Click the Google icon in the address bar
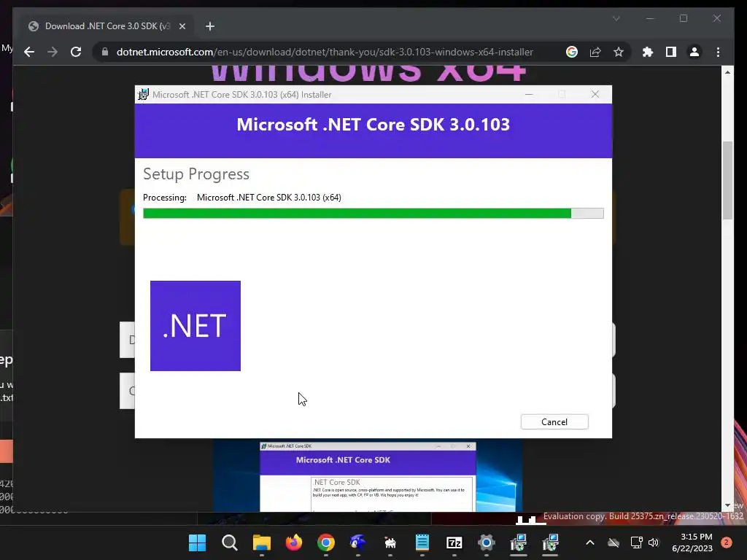This screenshot has width=747, height=560. pyautogui.click(x=572, y=52)
